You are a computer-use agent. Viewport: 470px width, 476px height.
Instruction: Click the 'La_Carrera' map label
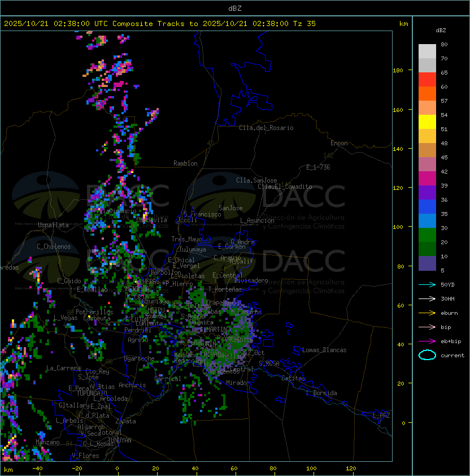(63, 368)
